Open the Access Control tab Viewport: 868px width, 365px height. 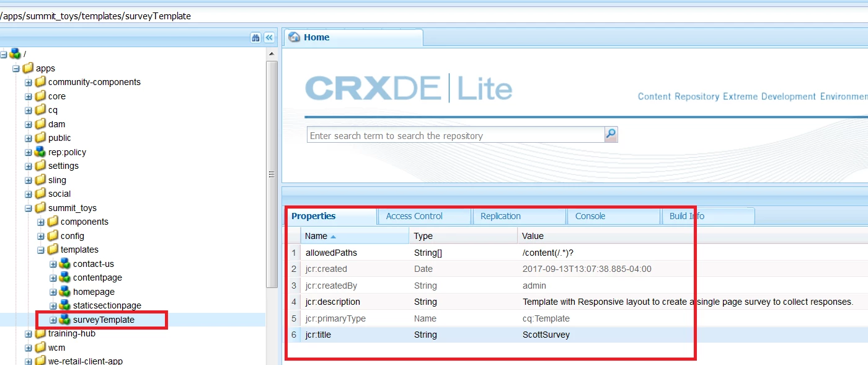pyautogui.click(x=424, y=216)
